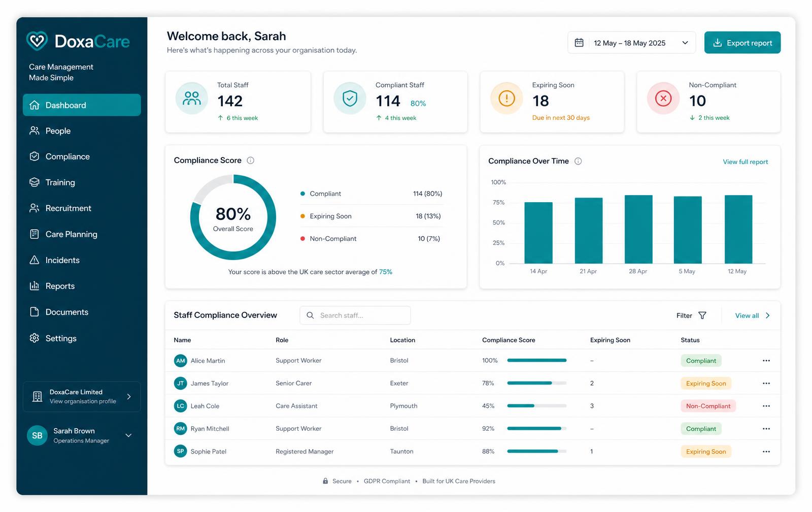The width and height of the screenshot is (812, 512).
Task: Click the search magnifier icon
Action: [x=310, y=315]
